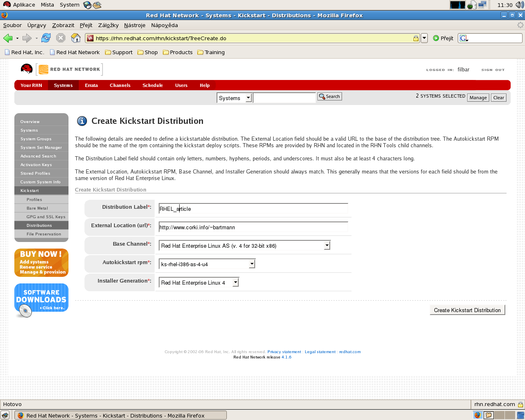The height and width of the screenshot is (420, 525).
Task: Open the File Preservation sidebar link
Action: pyautogui.click(x=44, y=234)
